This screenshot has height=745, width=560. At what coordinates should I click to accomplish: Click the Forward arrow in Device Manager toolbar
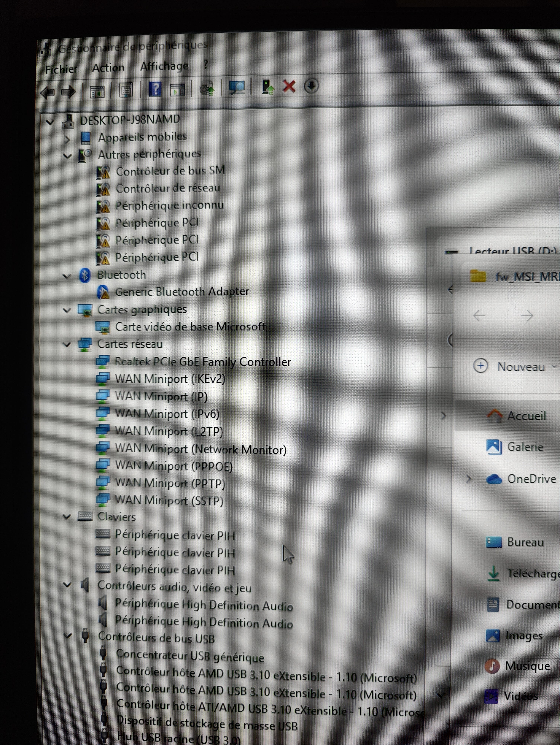68,92
